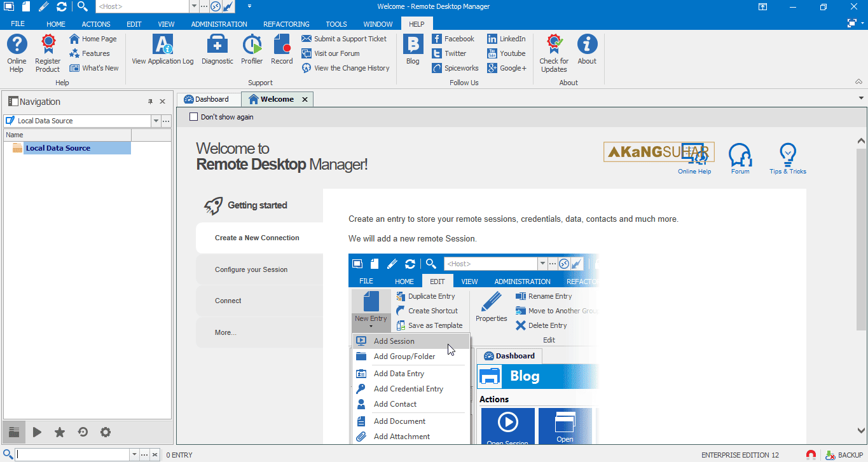Show favorites star in Navigation footer
This screenshot has height=462, width=868.
[60, 432]
